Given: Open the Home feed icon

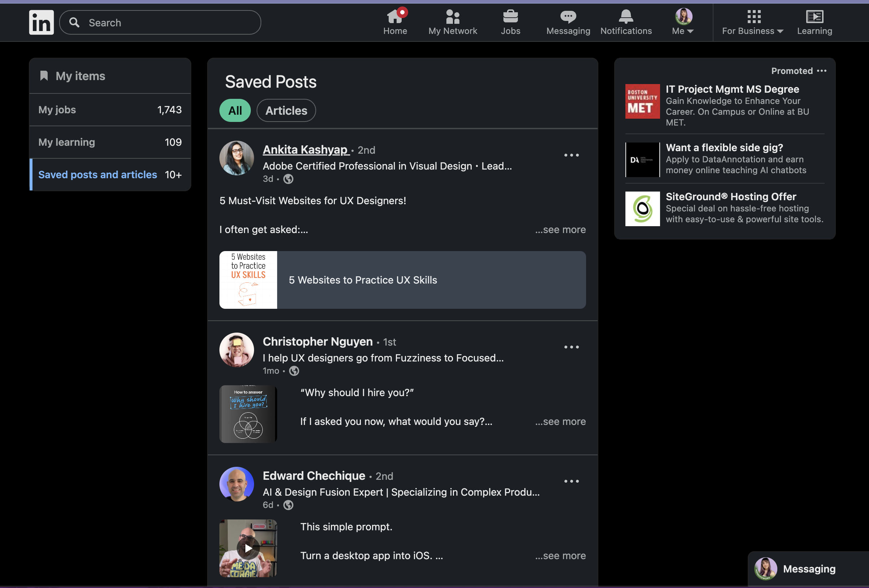Looking at the screenshot, I should (395, 17).
